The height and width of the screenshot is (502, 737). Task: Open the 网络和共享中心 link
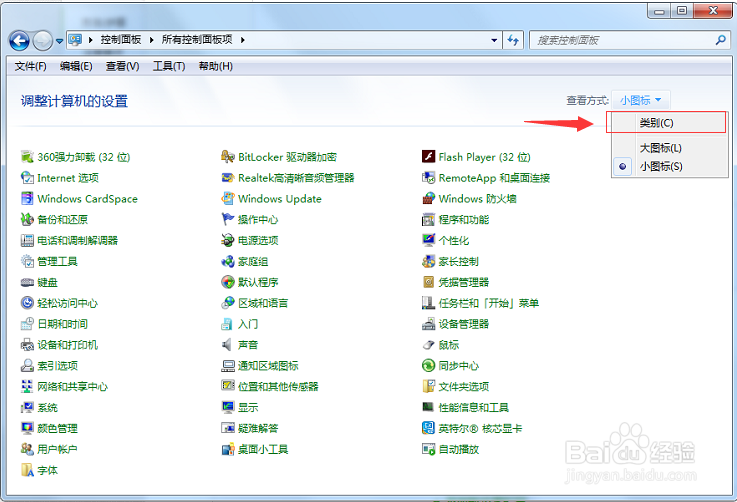coord(72,386)
